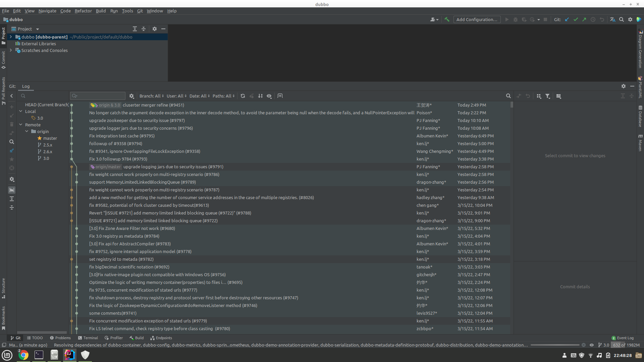Viewport: 644px width, 362px height.
Task: Open Git tool window settings gear
Action: [624, 86]
